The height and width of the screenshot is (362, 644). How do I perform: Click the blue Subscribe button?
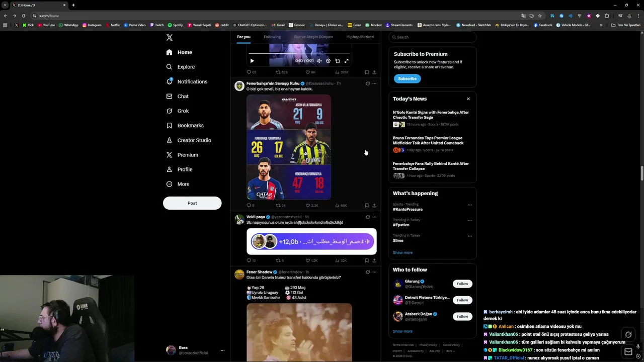click(407, 78)
